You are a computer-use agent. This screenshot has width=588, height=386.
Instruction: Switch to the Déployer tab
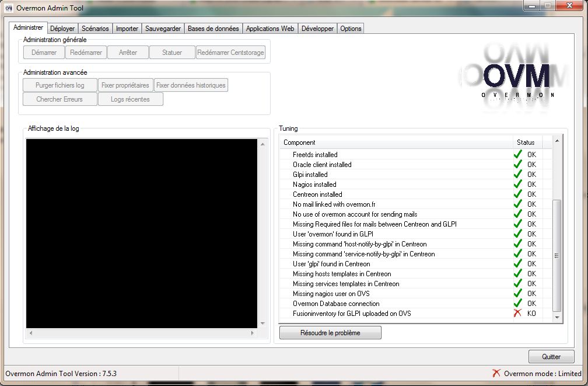coord(62,29)
